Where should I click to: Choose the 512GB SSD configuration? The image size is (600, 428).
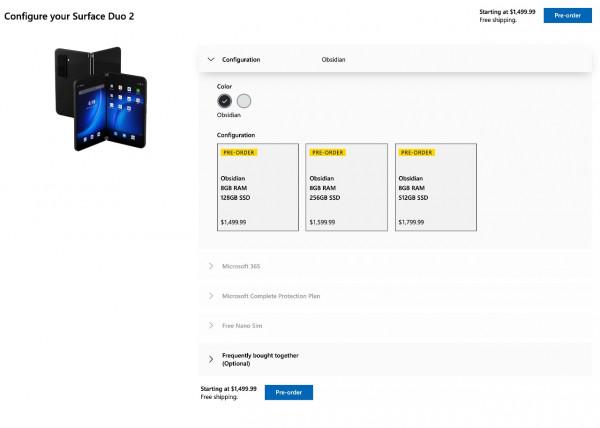pyautogui.click(x=436, y=187)
